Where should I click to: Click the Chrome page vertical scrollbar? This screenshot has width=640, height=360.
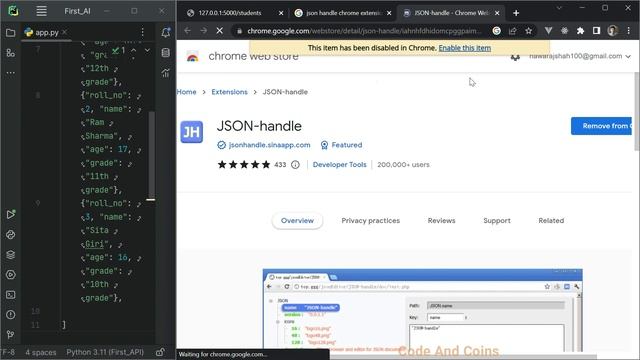click(x=636, y=111)
